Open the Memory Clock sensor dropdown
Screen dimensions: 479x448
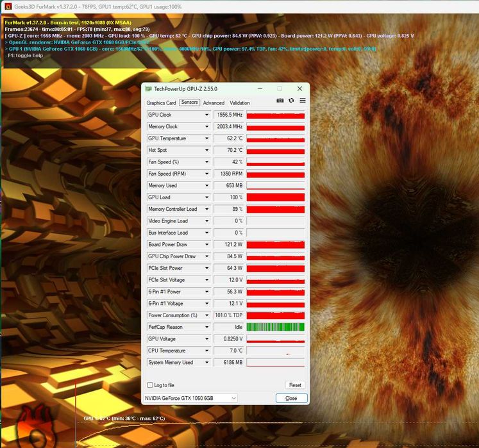pyautogui.click(x=207, y=126)
